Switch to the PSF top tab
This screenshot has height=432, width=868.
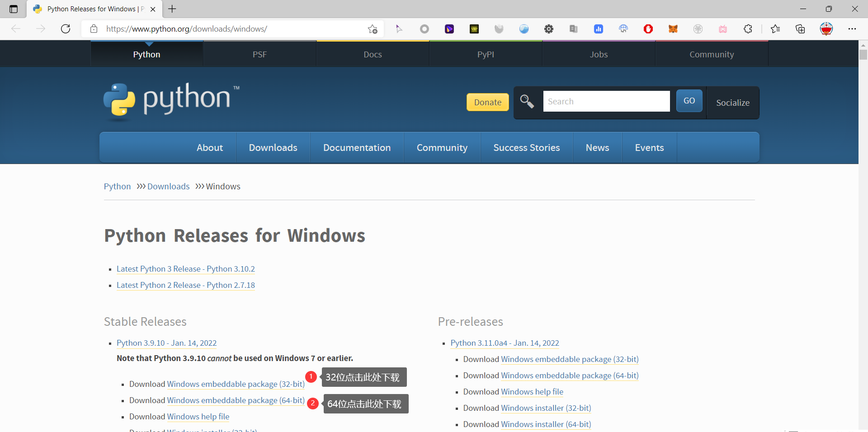(x=259, y=54)
